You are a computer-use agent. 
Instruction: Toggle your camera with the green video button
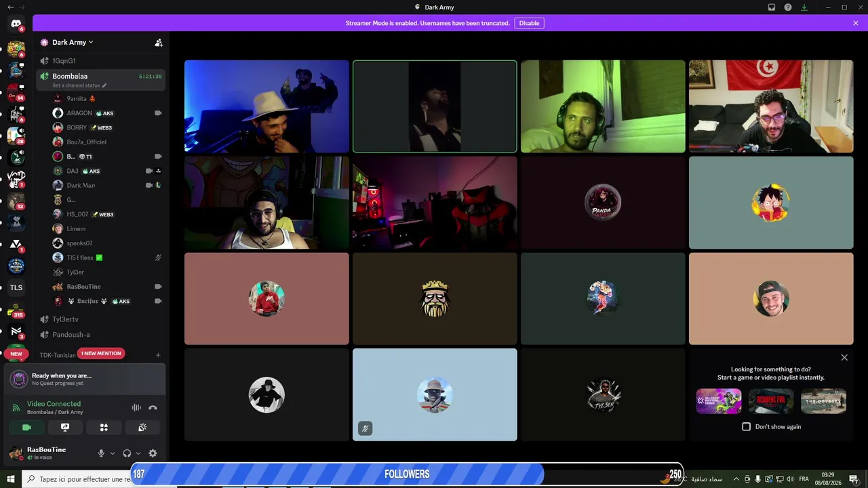(x=26, y=428)
